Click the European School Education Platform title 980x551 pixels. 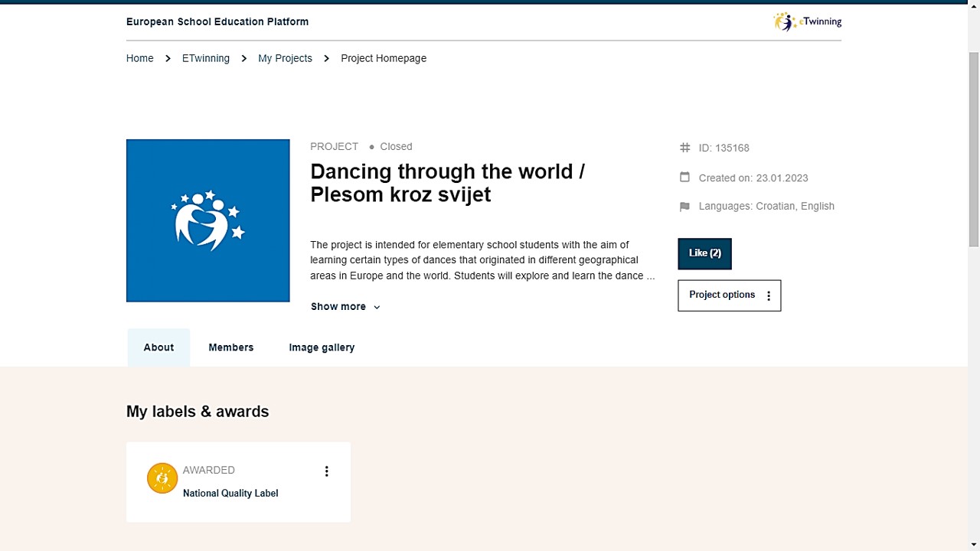point(217,21)
